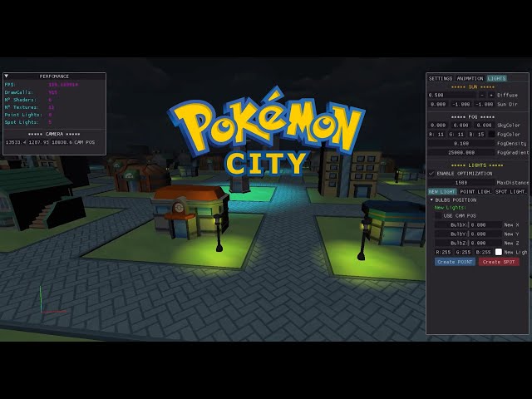This screenshot has width=532, height=399.
Task: Click the camera Y position 1207.95
Action: tap(39, 142)
